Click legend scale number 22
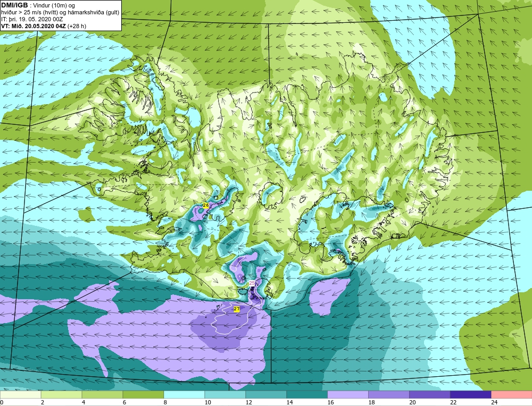Screen dimensions: 532x406 pos(453,402)
